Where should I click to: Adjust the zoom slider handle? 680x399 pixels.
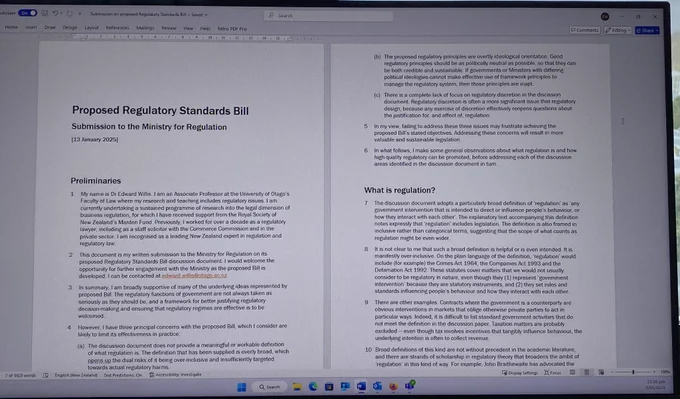pos(633,372)
